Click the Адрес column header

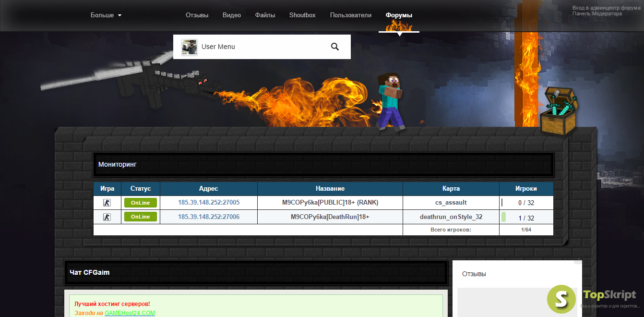(209, 189)
